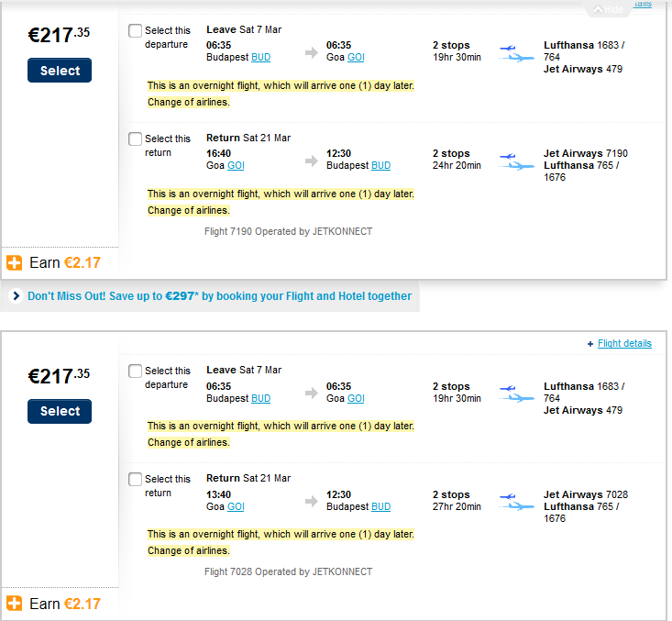Select the first €217.35 flight

coord(60,71)
